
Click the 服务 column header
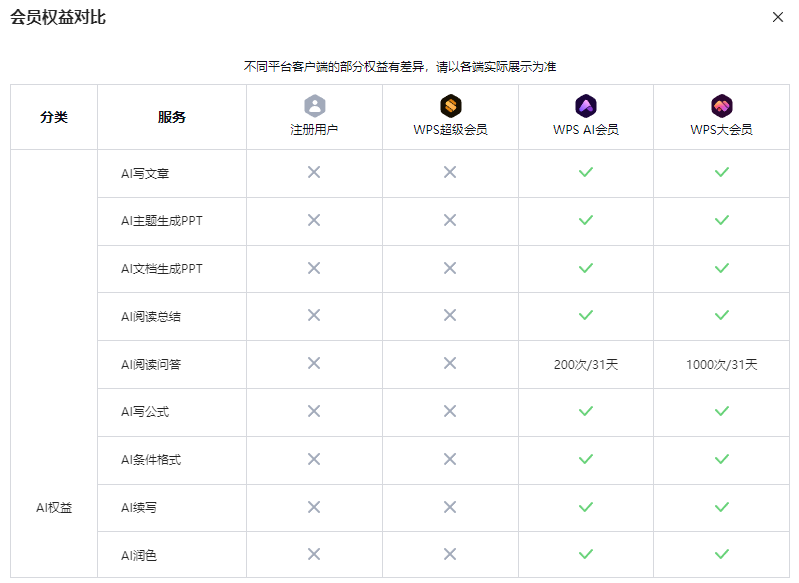(171, 117)
